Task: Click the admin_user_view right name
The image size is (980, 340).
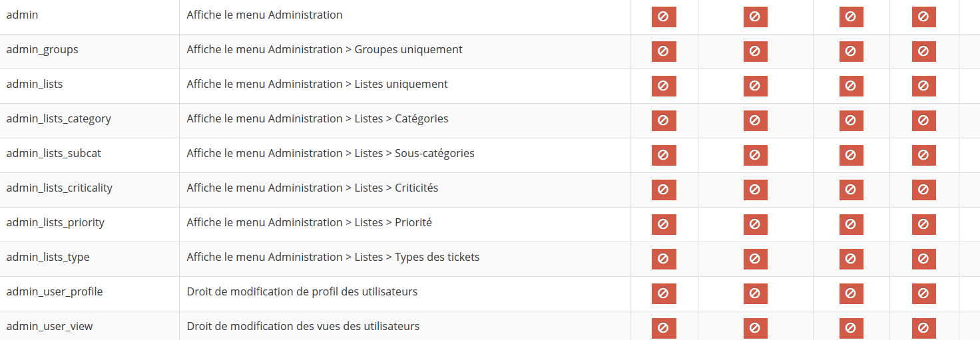Action: point(49,326)
